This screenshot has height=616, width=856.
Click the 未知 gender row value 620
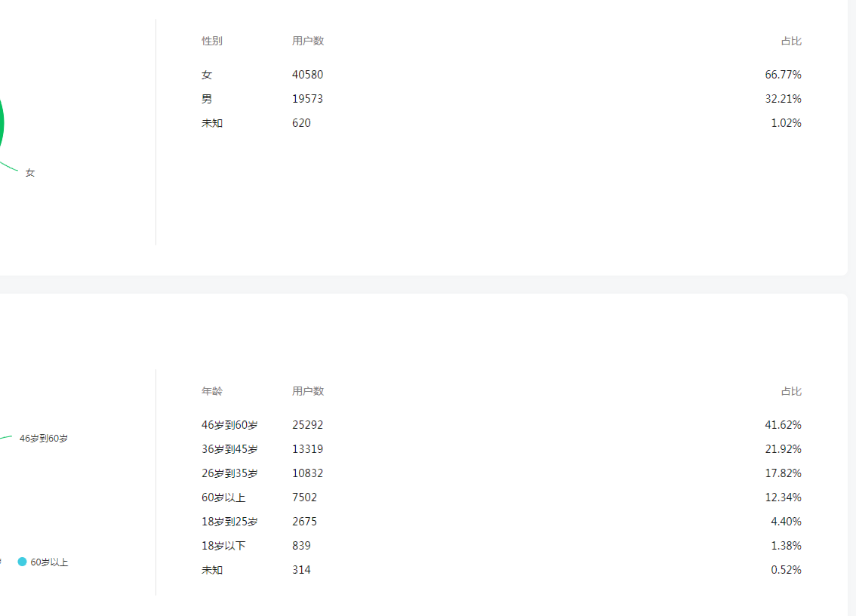click(301, 123)
